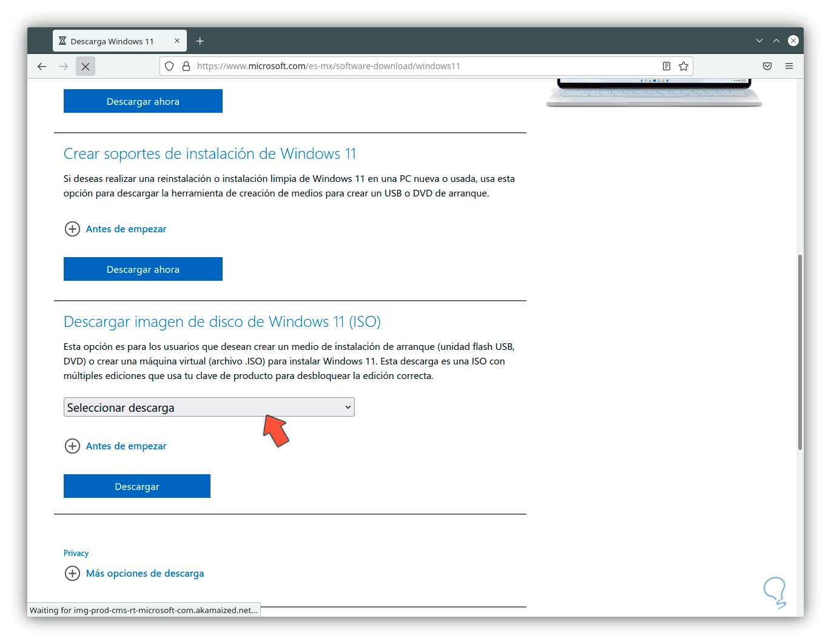The image size is (831, 644).
Task: Maximize window with the title bar up chevron
Action: click(776, 41)
